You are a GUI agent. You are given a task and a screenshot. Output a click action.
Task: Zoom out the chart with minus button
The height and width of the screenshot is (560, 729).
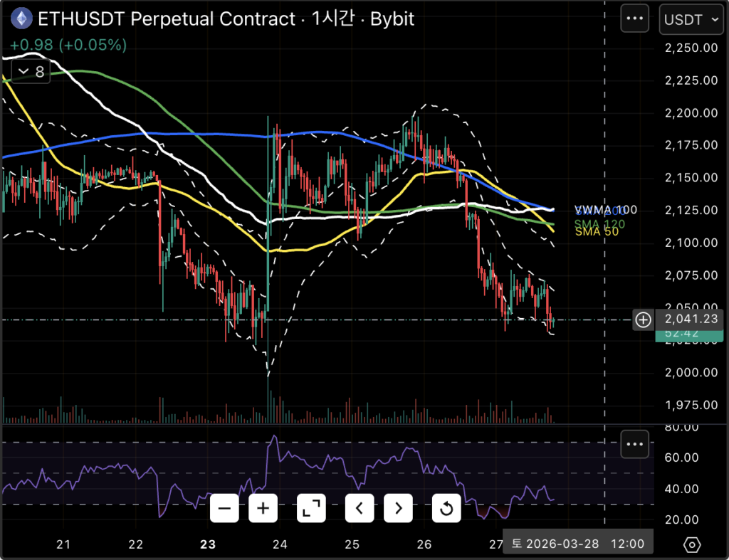(x=224, y=508)
